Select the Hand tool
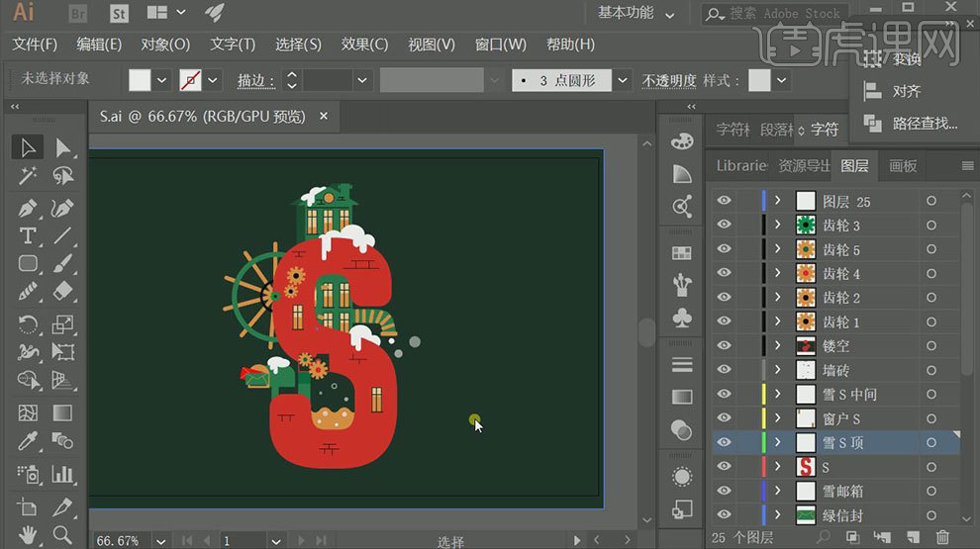Viewport: 980px width, 549px height. pos(28,535)
